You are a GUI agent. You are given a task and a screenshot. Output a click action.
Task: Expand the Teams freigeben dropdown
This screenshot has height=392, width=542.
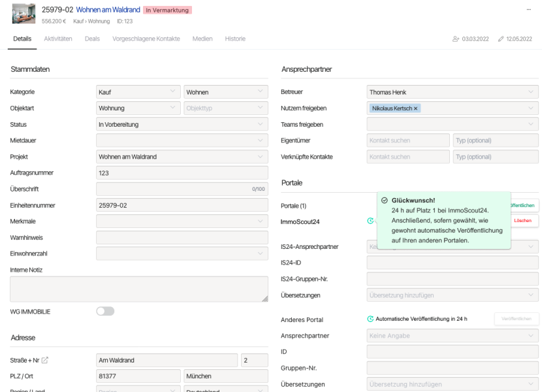453,124
